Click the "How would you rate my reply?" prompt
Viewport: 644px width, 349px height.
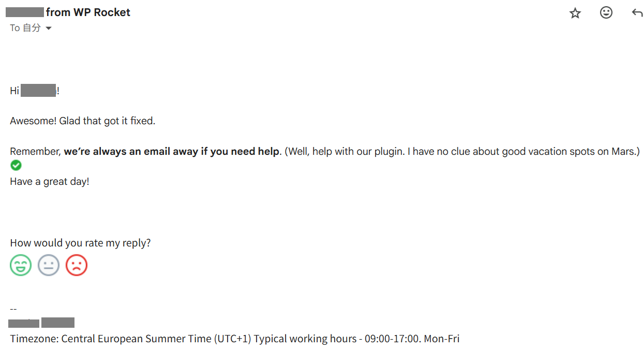pyautogui.click(x=80, y=243)
